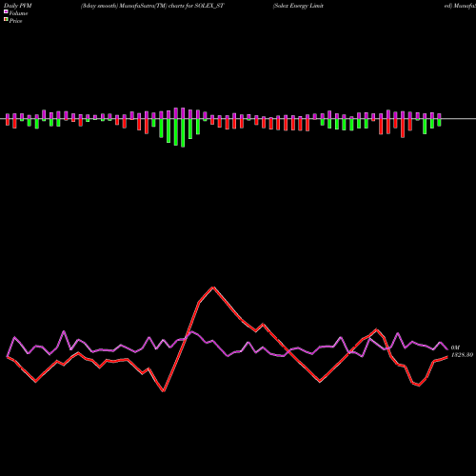Click the '0M' volume end label
This screenshot has width=476, height=476.
pos(455,347)
